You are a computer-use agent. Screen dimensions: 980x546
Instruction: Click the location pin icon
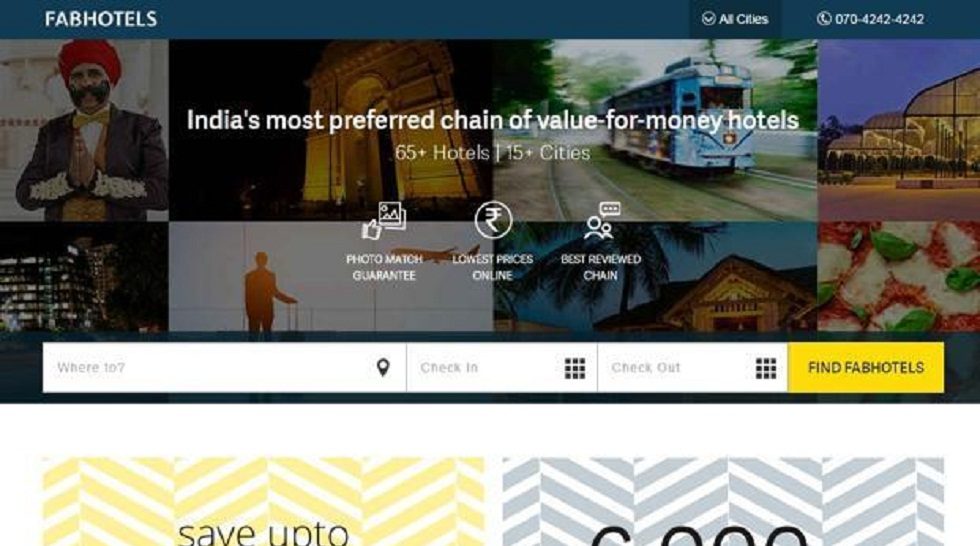click(x=383, y=367)
